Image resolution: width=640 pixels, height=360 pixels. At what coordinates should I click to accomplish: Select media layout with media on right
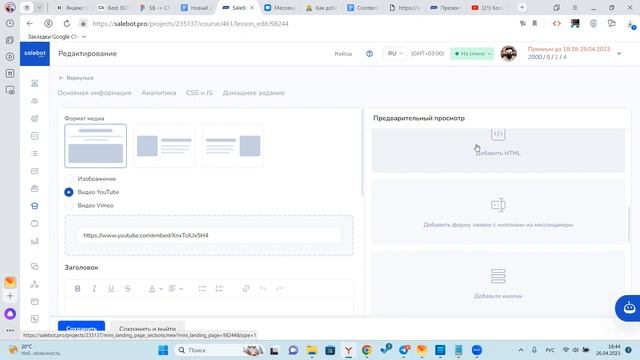[x=233, y=146]
